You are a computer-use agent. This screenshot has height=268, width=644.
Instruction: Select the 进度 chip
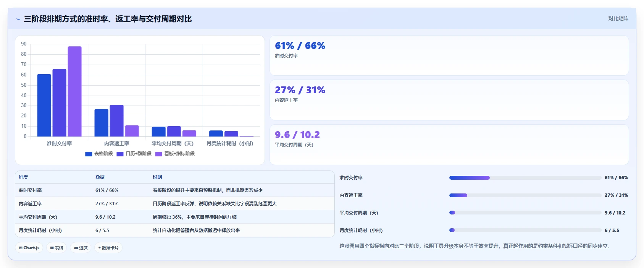81,248
